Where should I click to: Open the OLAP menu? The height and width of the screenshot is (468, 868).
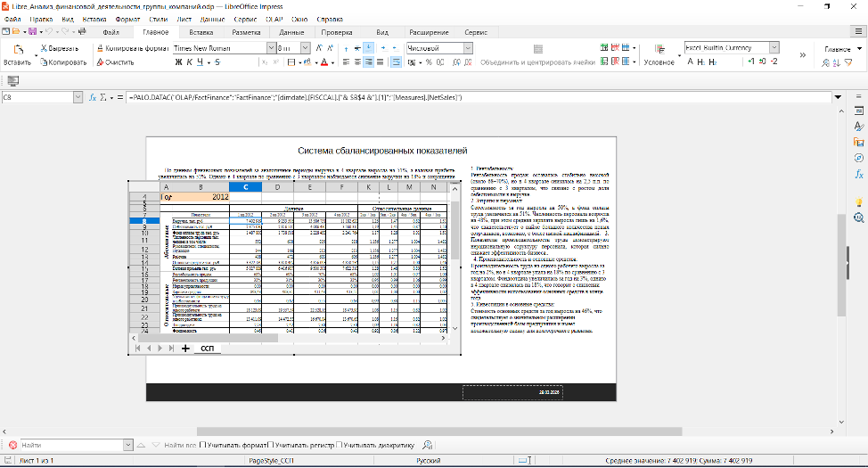pyautogui.click(x=274, y=20)
